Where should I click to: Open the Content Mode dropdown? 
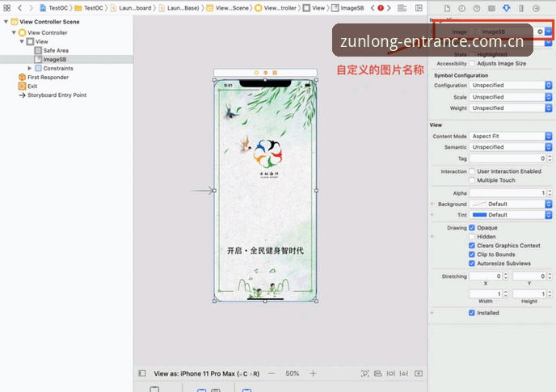click(511, 137)
